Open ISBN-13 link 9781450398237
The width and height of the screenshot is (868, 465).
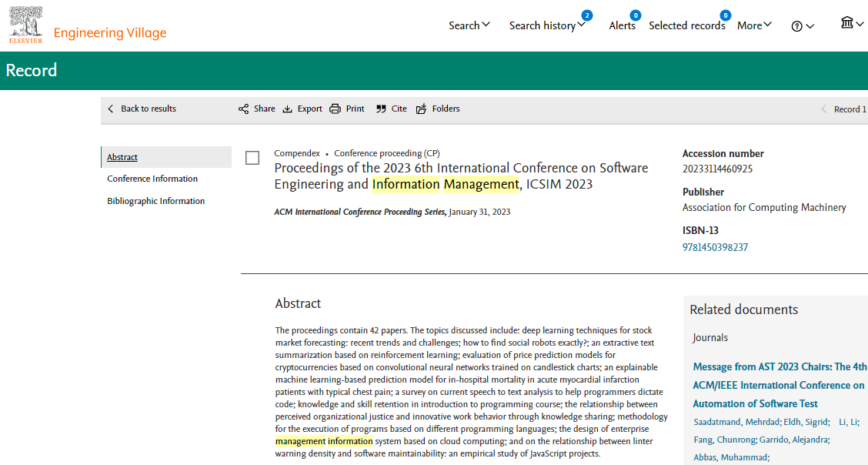715,247
